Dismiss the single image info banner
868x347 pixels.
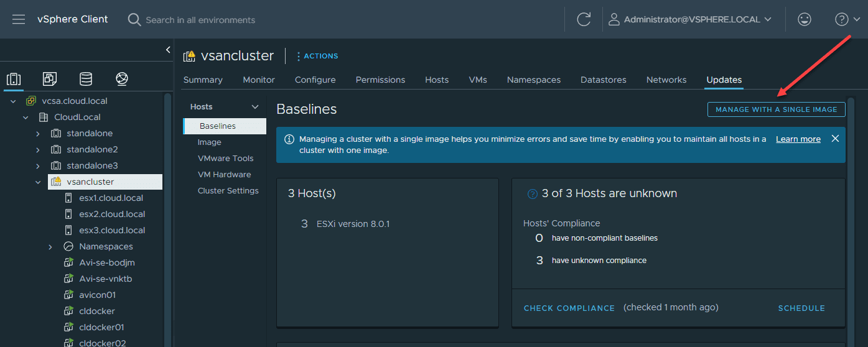(x=835, y=139)
